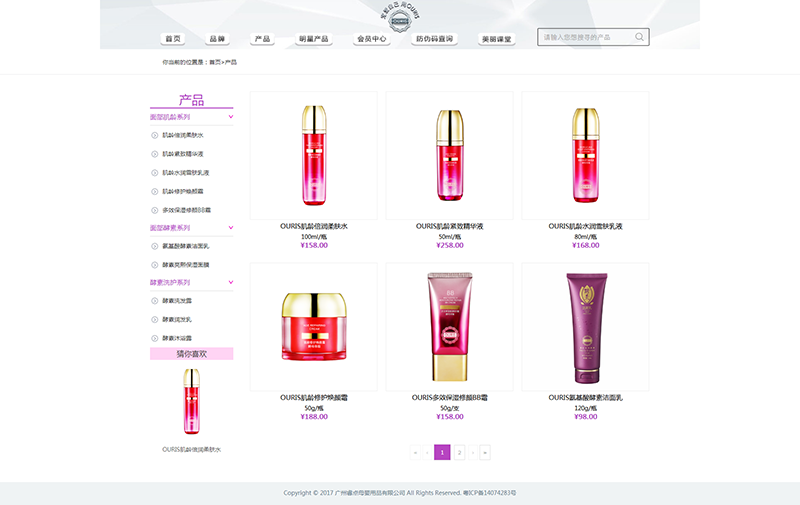Go to the last page using » button

click(485, 453)
